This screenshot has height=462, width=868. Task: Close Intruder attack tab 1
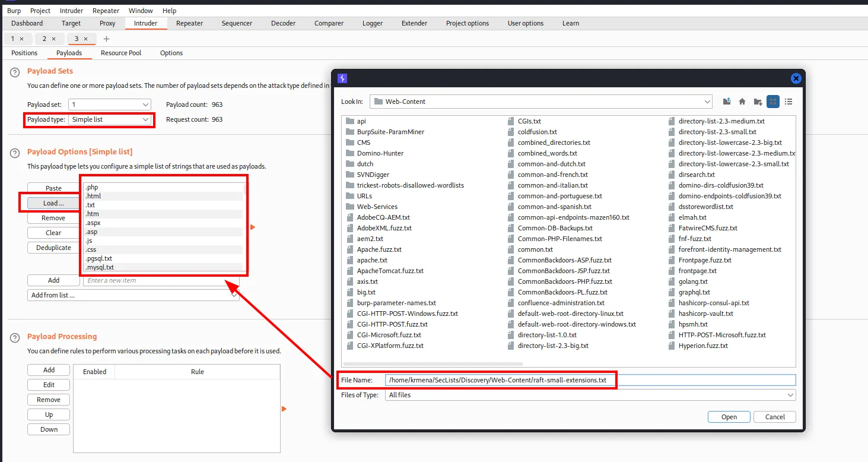point(21,39)
